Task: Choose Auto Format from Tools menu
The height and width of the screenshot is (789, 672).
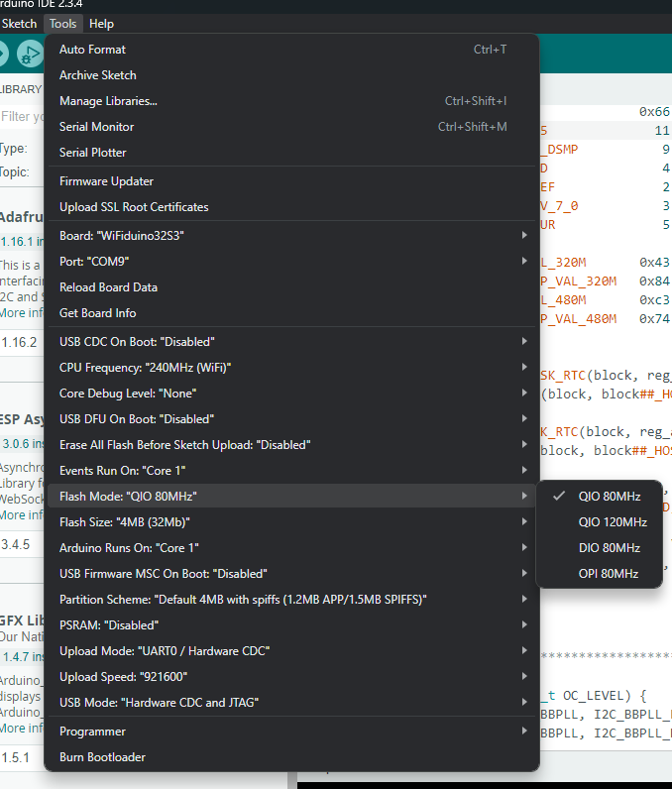Action: pyautogui.click(x=291, y=50)
